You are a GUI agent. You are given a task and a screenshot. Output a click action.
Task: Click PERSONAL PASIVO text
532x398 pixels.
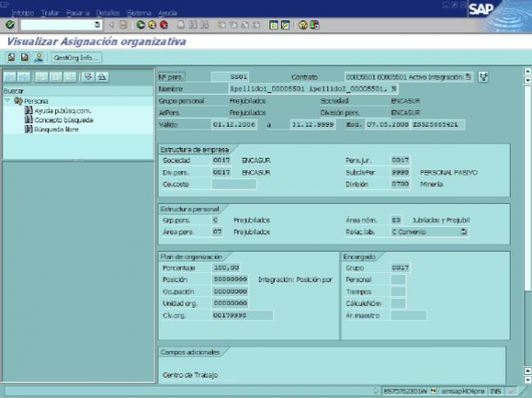click(449, 173)
